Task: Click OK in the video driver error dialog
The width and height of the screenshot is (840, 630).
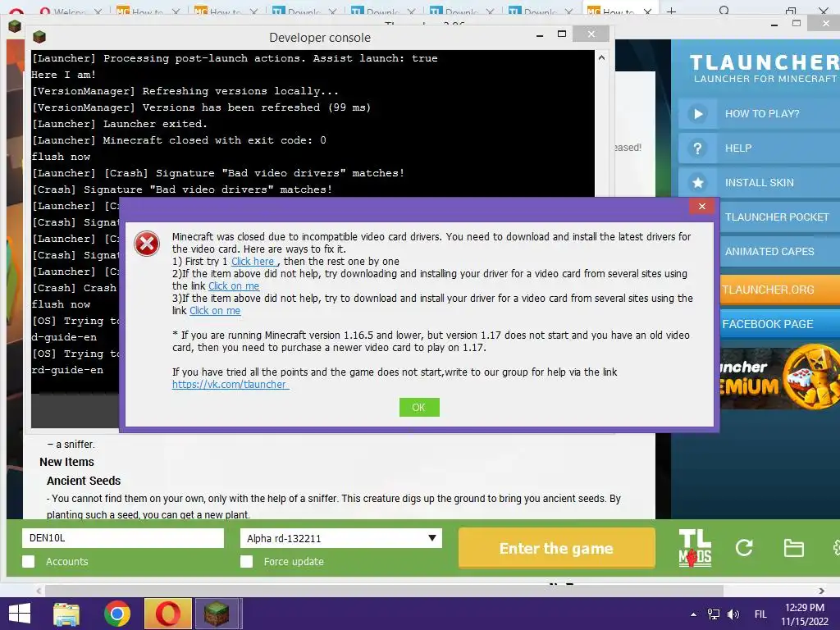Action: pyautogui.click(x=419, y=407)
